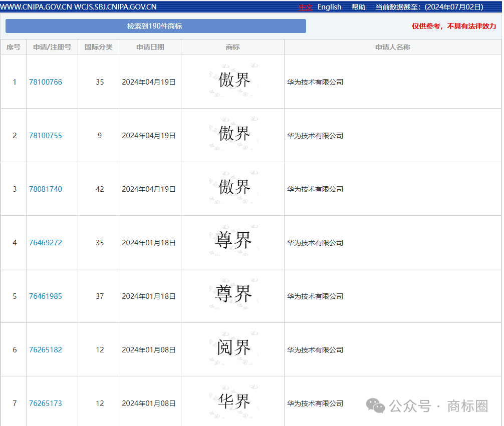
Task: Click the 阅界 trademark image
Action: (x=233, y=348)
